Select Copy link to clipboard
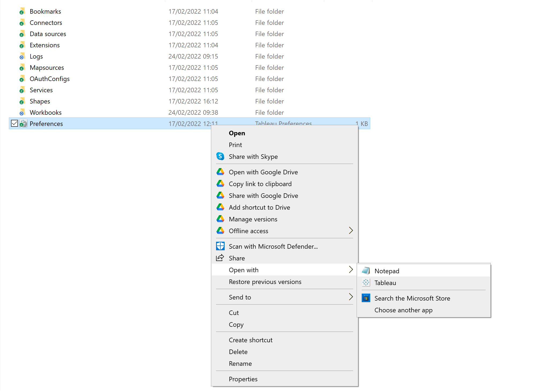540x392 pixels. coord(260,184)
